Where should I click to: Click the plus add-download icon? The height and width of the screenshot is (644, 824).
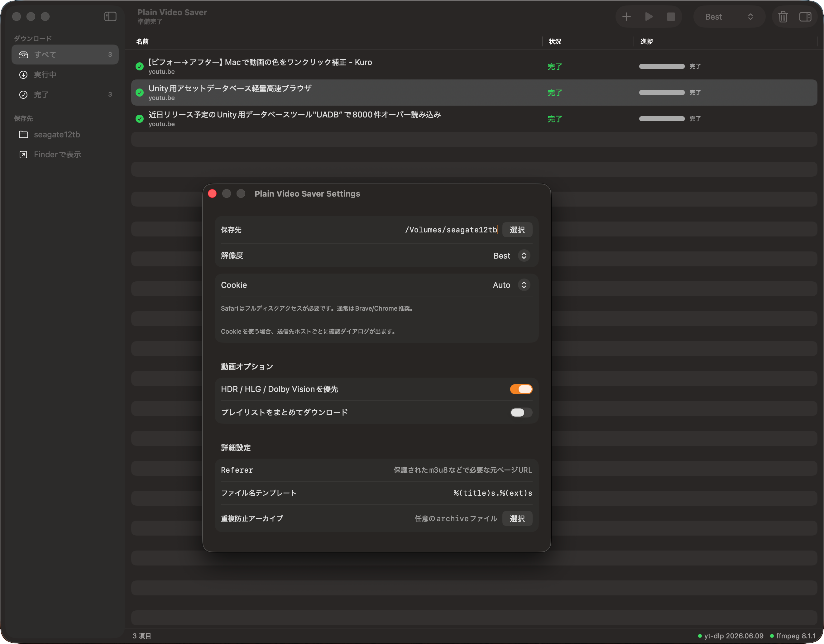(626, 17)
